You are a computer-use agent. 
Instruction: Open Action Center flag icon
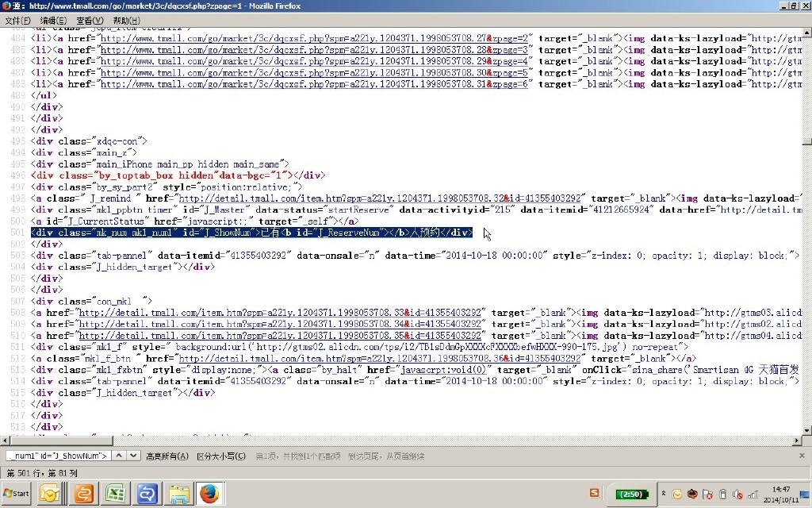coord(707,494)
